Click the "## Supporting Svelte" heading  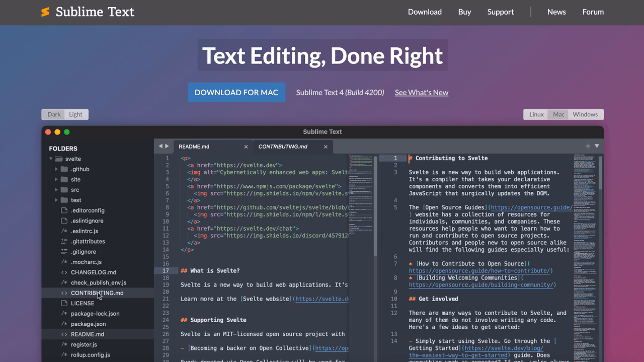213,320
